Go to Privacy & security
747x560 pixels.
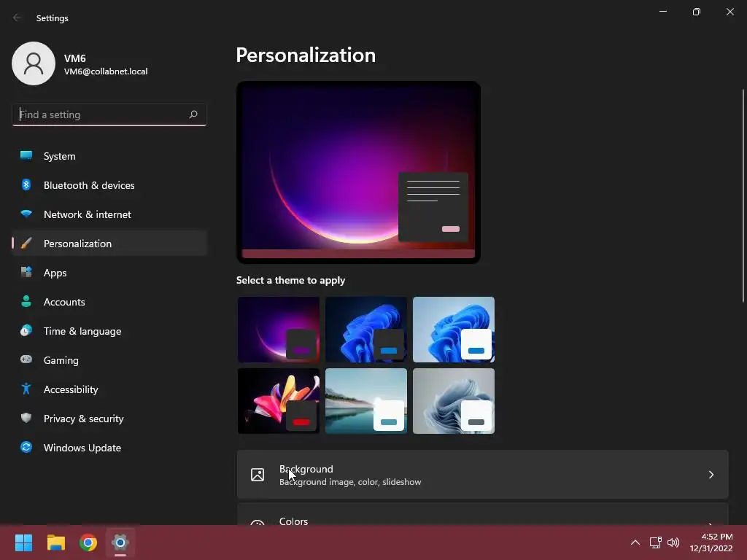tap(109, 419)
